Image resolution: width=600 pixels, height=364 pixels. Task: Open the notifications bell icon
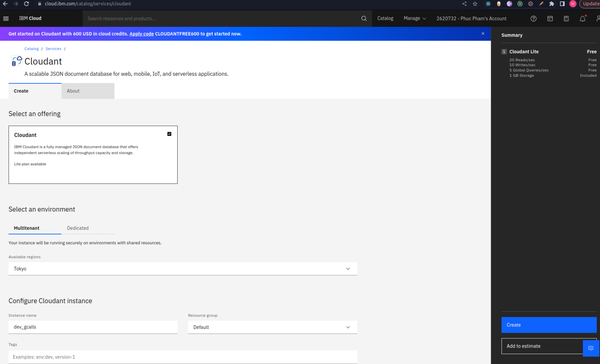[x=582, y=19]
